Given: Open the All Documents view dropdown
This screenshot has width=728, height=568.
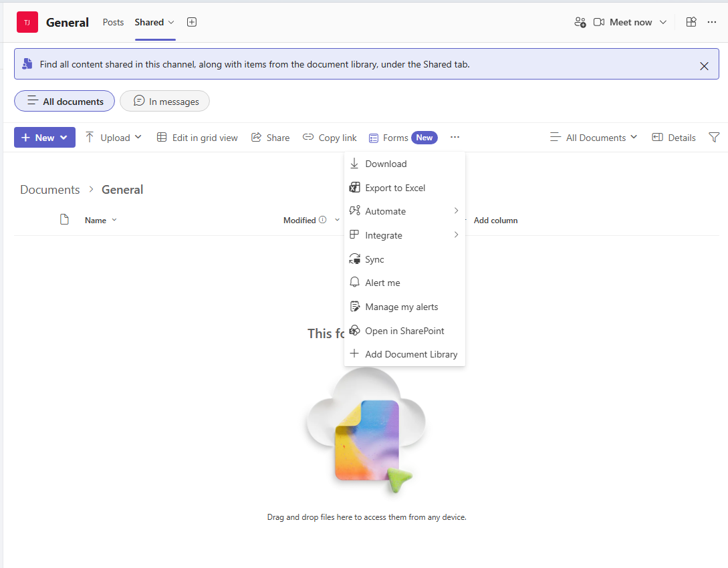Looking at the screenshot, I should pos(594,137).
